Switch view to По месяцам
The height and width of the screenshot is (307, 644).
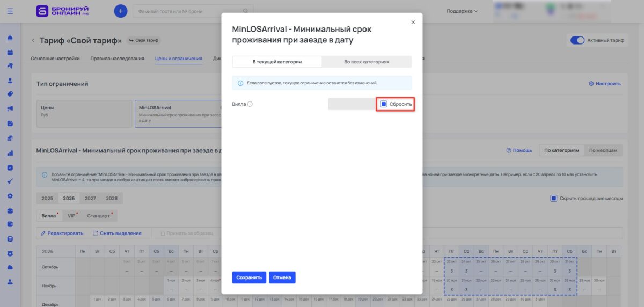tap(603, 150)
